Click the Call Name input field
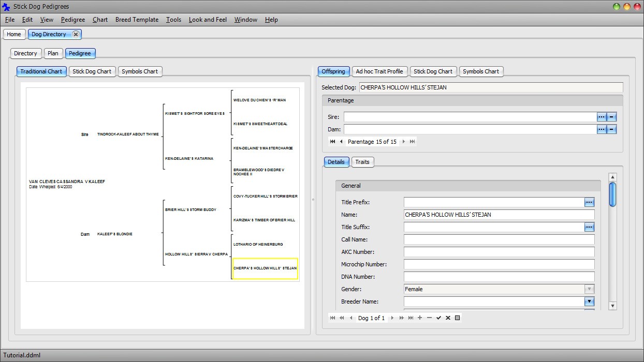644x362 pixels. click(499, 239)
